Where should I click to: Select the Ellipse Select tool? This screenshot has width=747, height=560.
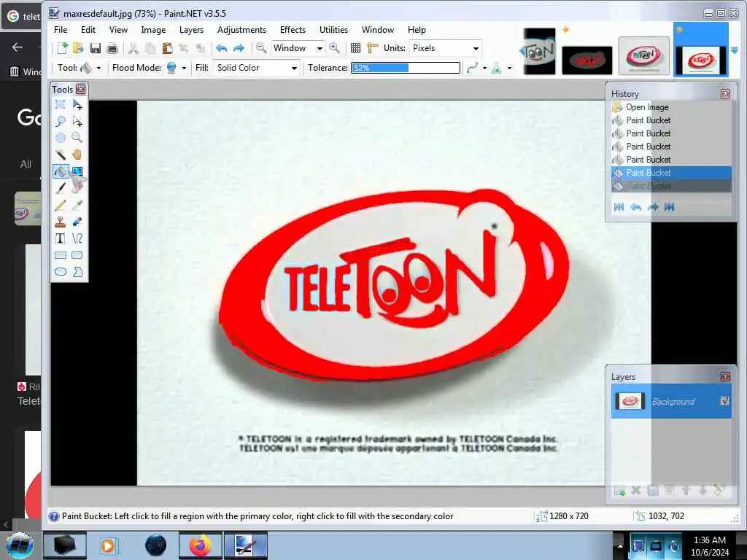(x=61, y=138)
